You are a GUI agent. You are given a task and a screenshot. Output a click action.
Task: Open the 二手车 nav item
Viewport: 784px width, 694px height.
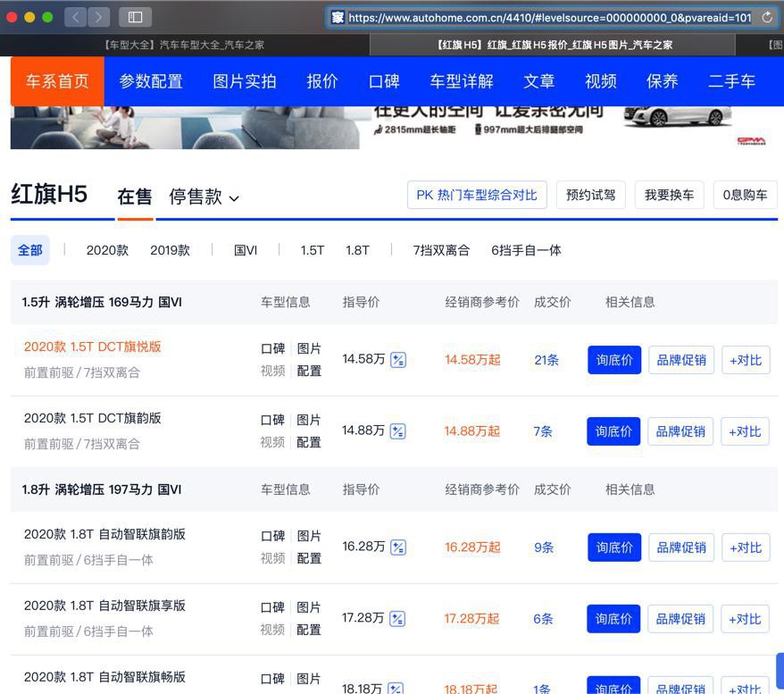[731, 81]
